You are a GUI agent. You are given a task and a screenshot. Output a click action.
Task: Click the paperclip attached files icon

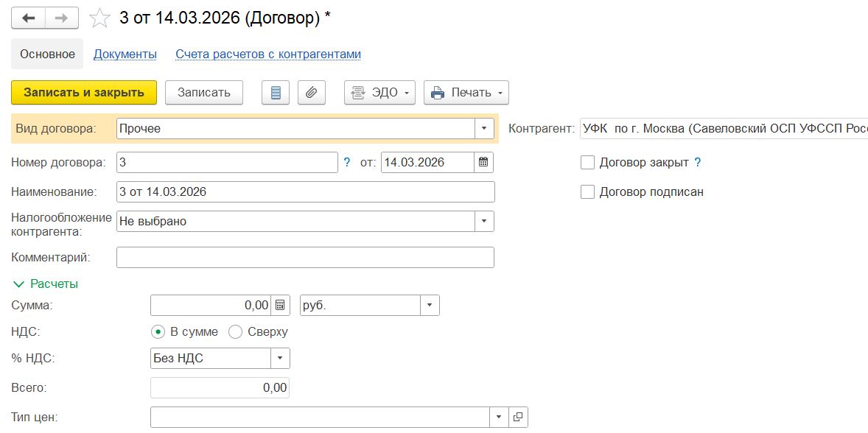(312, 93)
